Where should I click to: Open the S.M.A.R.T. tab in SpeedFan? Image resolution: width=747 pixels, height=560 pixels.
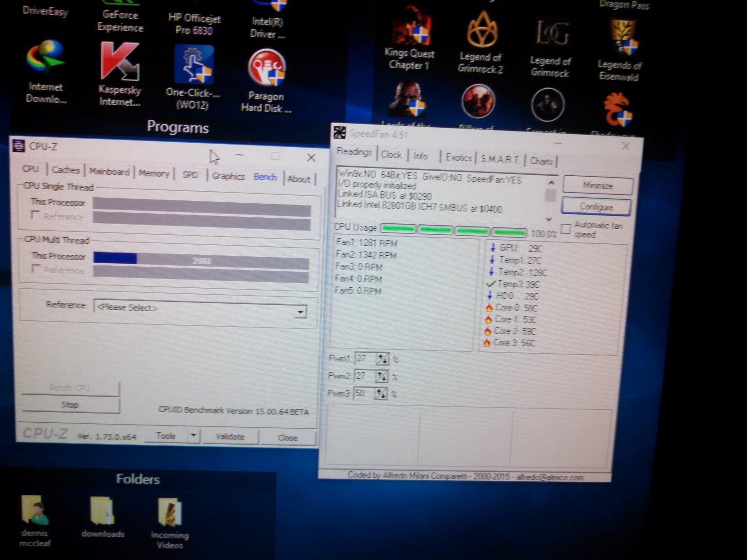pyautogui.click(x=500, y=159)
